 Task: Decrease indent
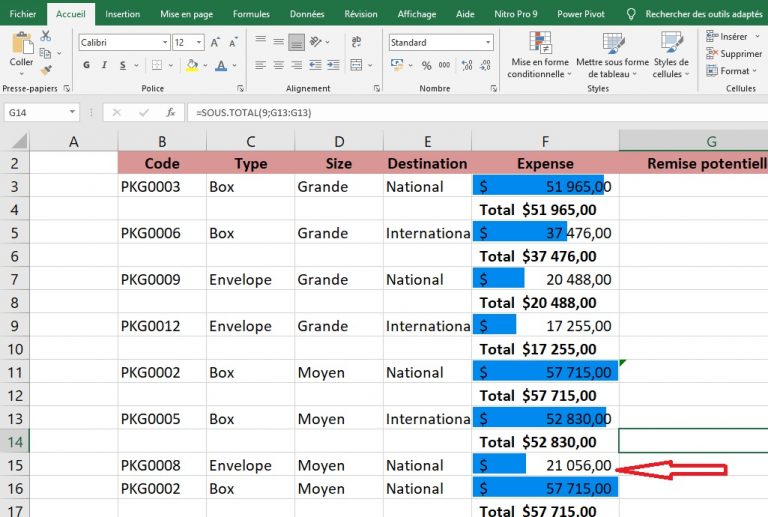click(315, 65)
